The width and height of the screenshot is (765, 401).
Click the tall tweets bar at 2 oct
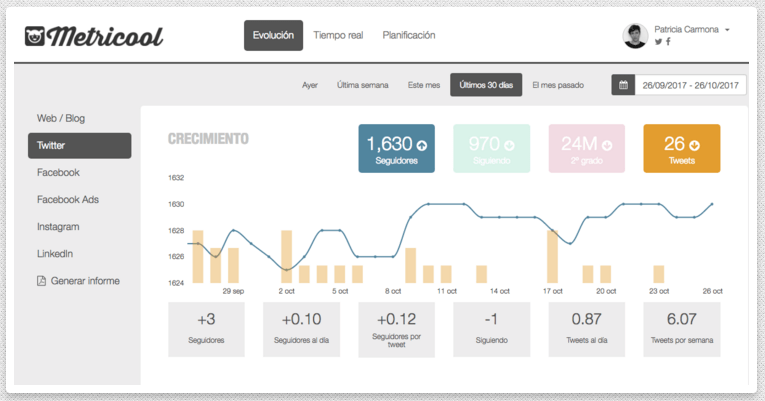287,257
